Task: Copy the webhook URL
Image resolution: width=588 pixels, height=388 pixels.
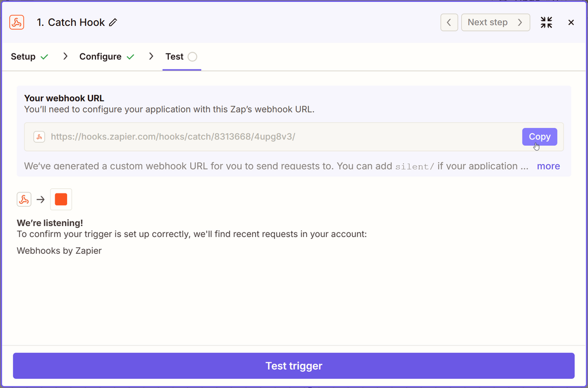Action: 540,137
